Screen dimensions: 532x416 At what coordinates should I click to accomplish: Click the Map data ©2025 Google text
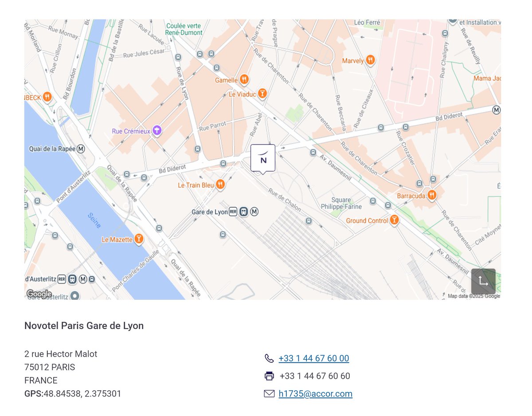coord(474,296)
